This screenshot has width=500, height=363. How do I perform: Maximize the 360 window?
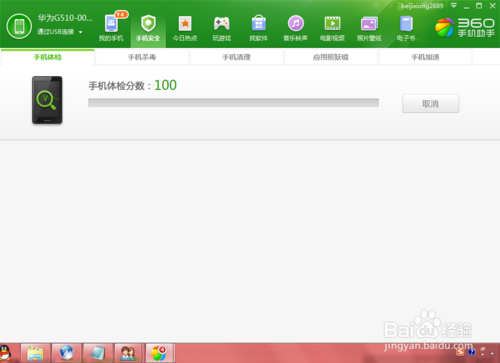pyautogui.click(x=479, y=6)
